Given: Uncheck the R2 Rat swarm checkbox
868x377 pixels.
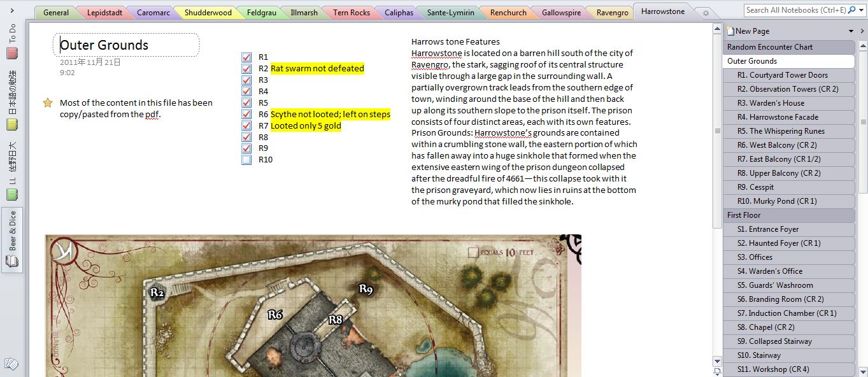Looking at the screenshot, I should 246,68.
